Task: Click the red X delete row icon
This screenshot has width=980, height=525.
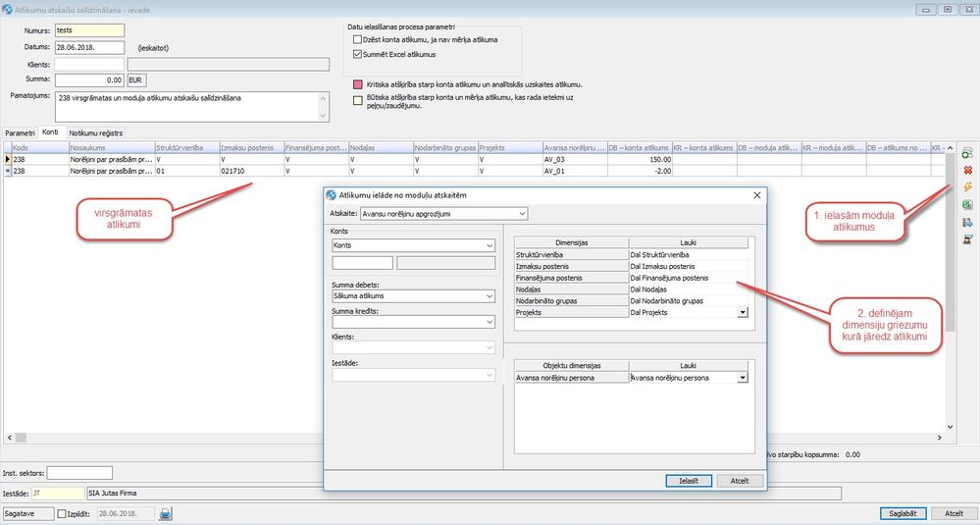Action: [x=966, y=171]
